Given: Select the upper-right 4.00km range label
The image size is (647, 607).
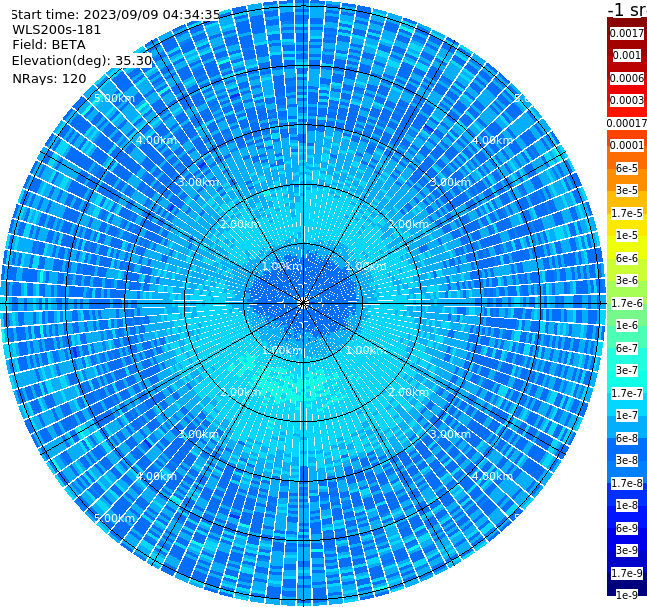Looking at the screenshot, I should point(493,140).
